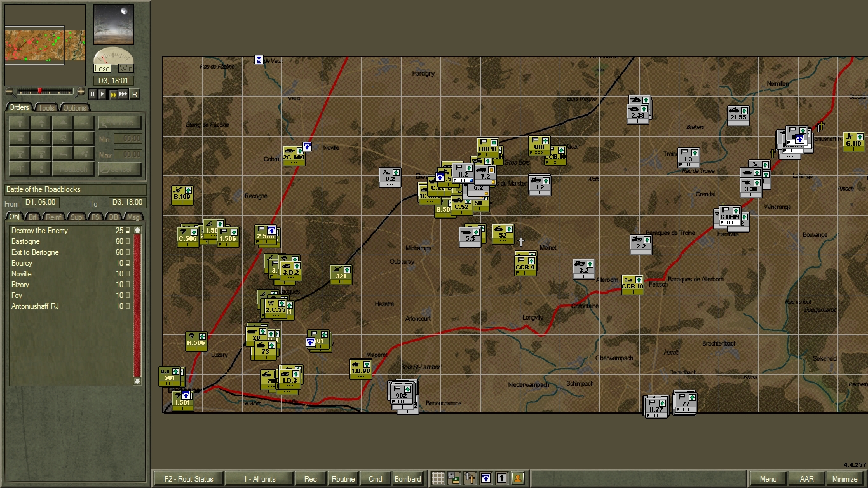The width and height of the screenshot is (868, 488).
Task: Open the AAR after action report
Action: coord(806,478)
